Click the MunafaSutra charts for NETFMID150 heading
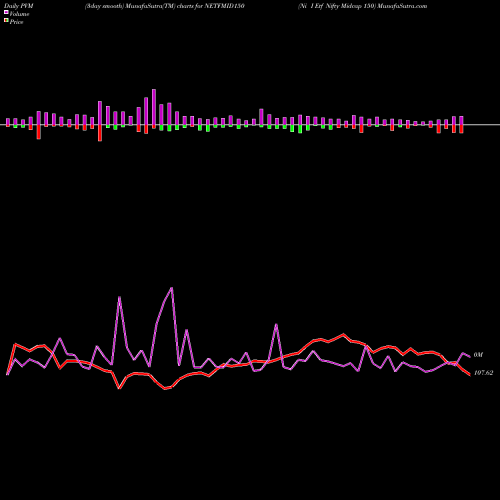This screenshot has height=500, width=500. pos(165,6)
